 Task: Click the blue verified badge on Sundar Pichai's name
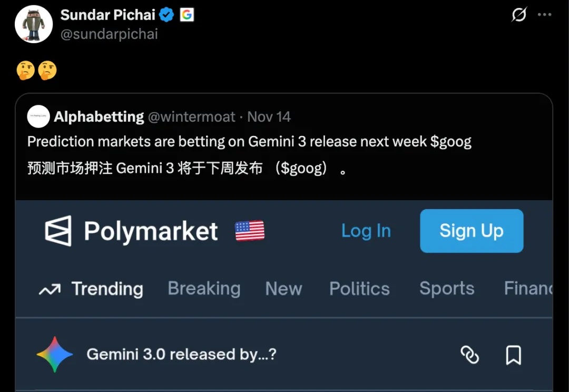pyautogui.click(x=166, y=15)
